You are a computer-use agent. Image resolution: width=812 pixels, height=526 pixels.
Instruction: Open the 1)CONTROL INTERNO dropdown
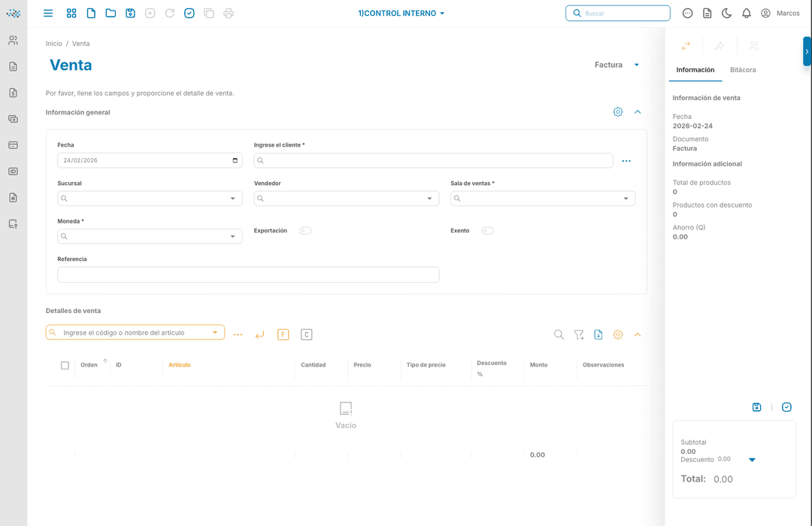pyautogui.click(x=401, y=14)
